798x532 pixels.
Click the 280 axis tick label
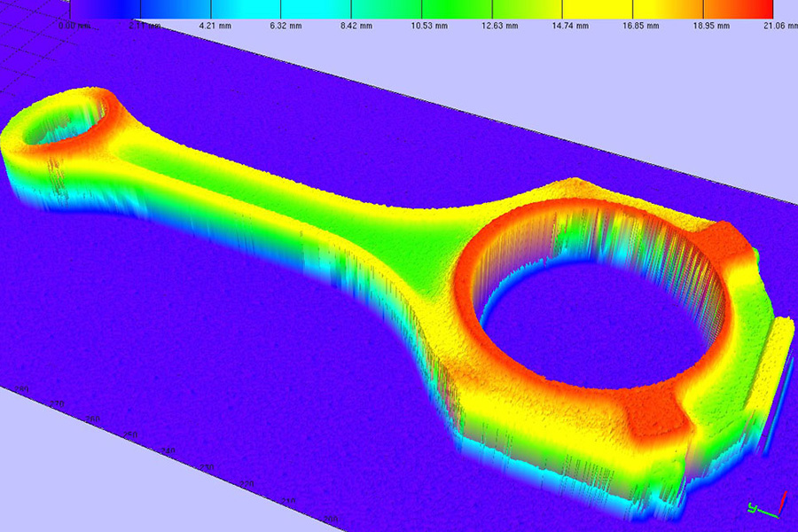20,389
